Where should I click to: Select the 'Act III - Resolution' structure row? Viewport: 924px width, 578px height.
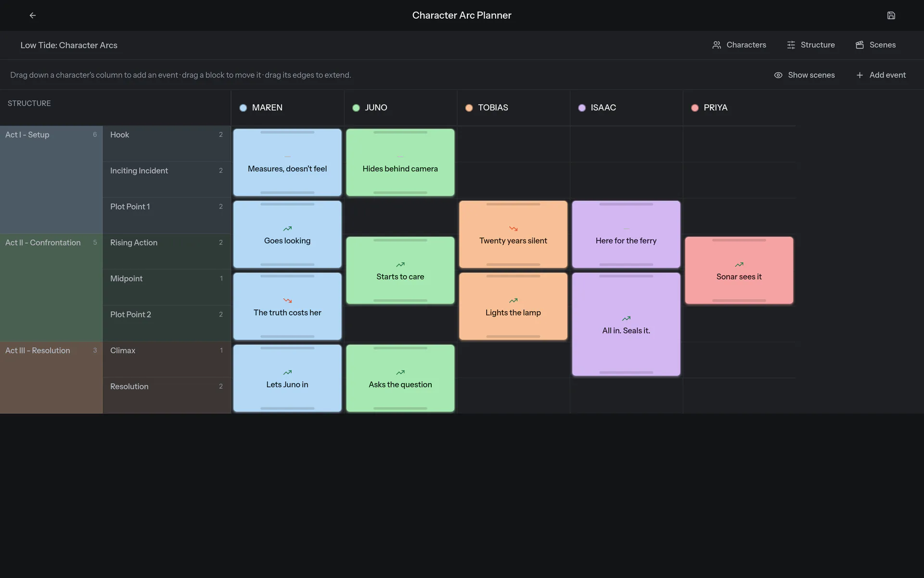[51, 378]
